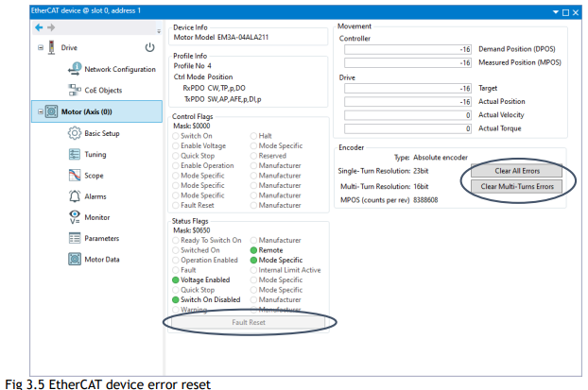Click the TxPDO SW,AP,AFE,p,DI,p value
Viewport: 588px width, 390px height.
pos(234,99)
